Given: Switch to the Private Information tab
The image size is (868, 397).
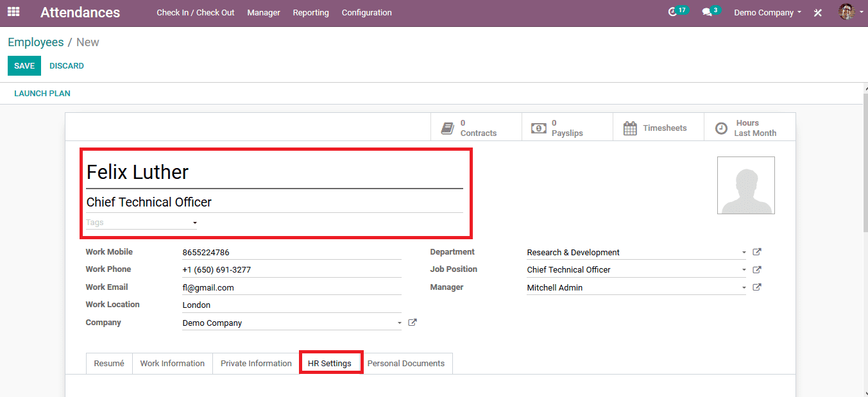Looking at the screenshot, I should 256,363.
